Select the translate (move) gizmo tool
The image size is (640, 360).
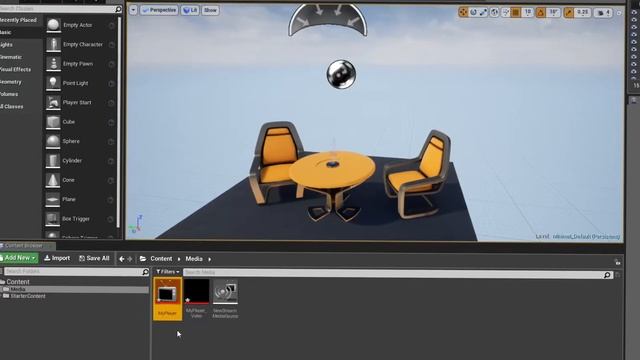point(463,13)
